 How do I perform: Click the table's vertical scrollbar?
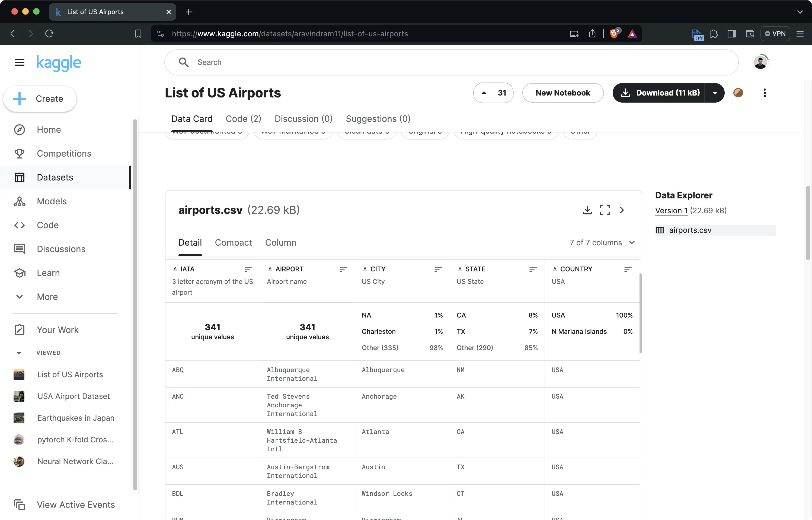coord(640,313)
